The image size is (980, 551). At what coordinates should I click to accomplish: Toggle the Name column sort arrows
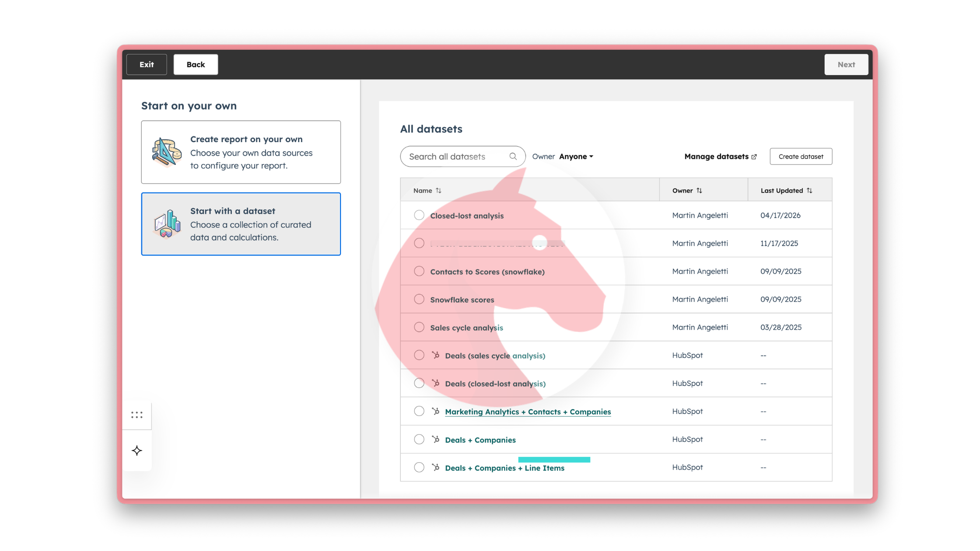click(439, 190)
